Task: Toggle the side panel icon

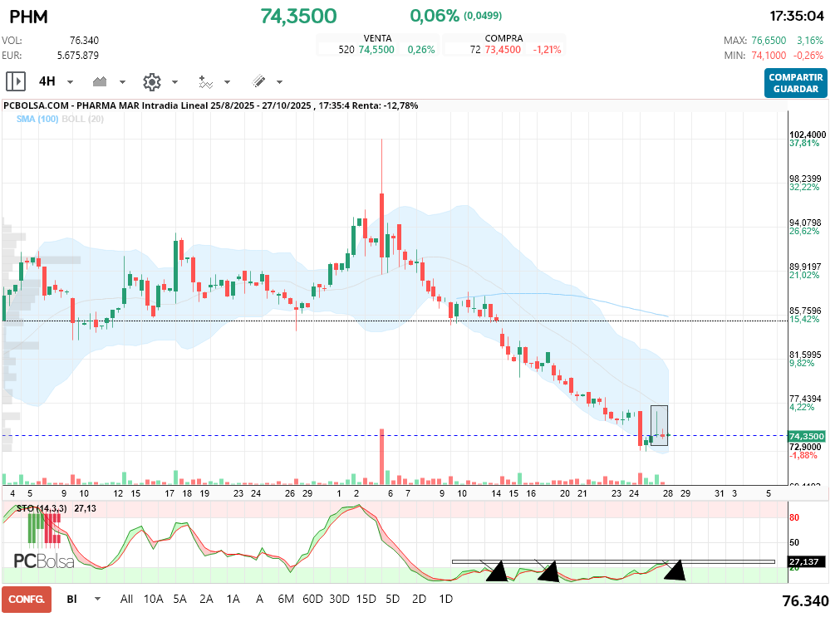Action: [x=16, y=81]
